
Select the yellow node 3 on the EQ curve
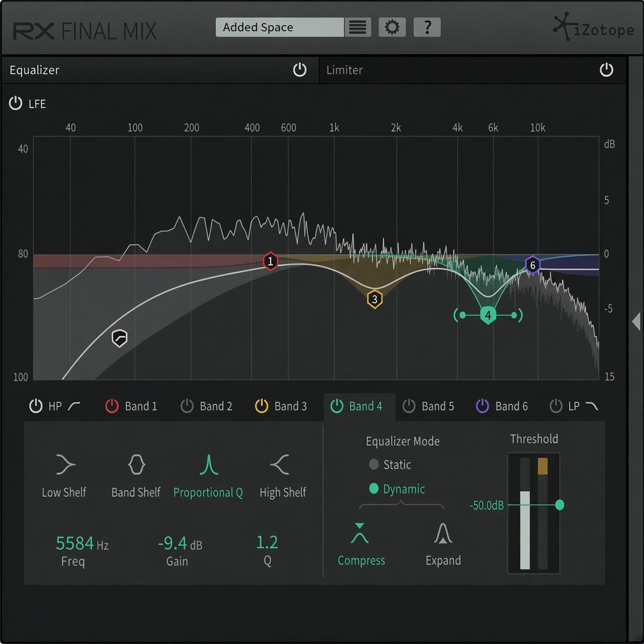pos(375,299)
